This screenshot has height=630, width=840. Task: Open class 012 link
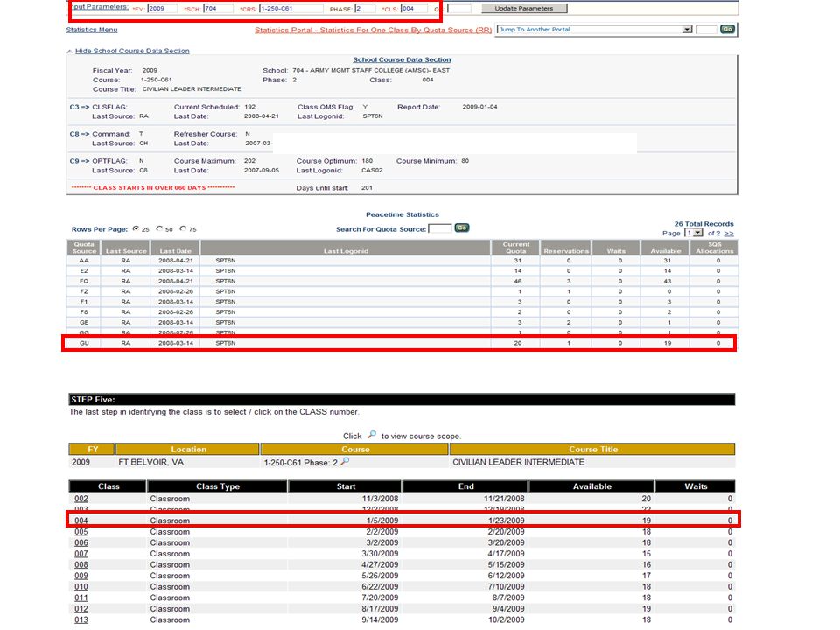[x=80, y=609]
